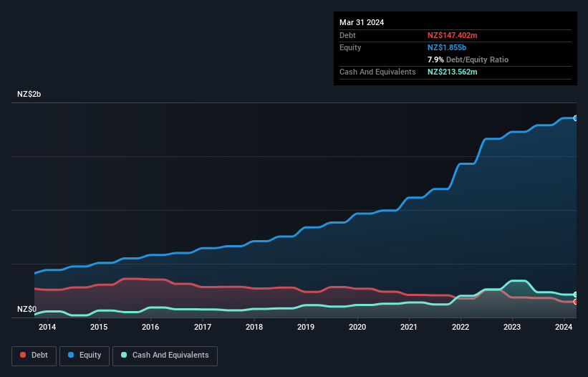588x377 pixels.
Task: Click the 7.9% Debt/Equity Ratio text
Action: [x=468, y=59]
